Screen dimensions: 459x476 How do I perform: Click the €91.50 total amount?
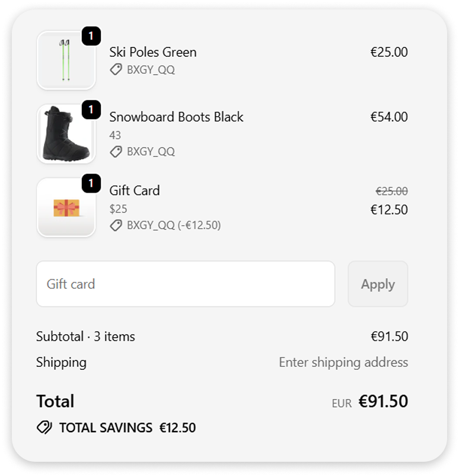click(x=383, y=401)
